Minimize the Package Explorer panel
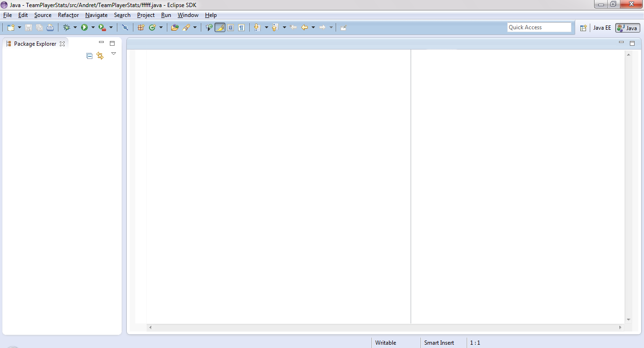Screen dimensions: 644x348 [x=101, y=42]
